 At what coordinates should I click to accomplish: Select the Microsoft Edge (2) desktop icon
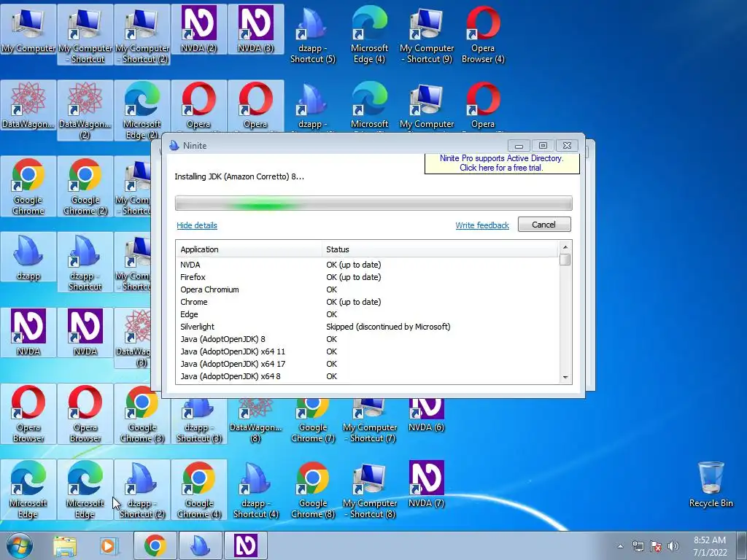(142, 111)
